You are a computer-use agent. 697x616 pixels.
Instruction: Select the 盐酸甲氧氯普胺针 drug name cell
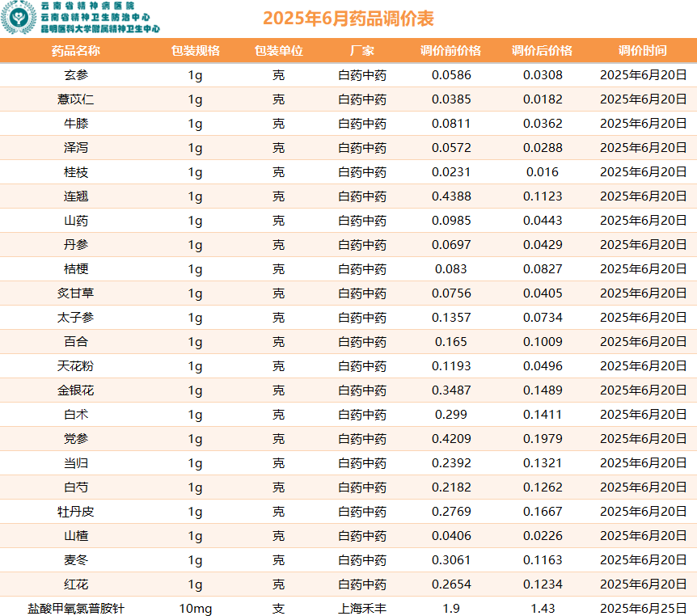(76, 609)
